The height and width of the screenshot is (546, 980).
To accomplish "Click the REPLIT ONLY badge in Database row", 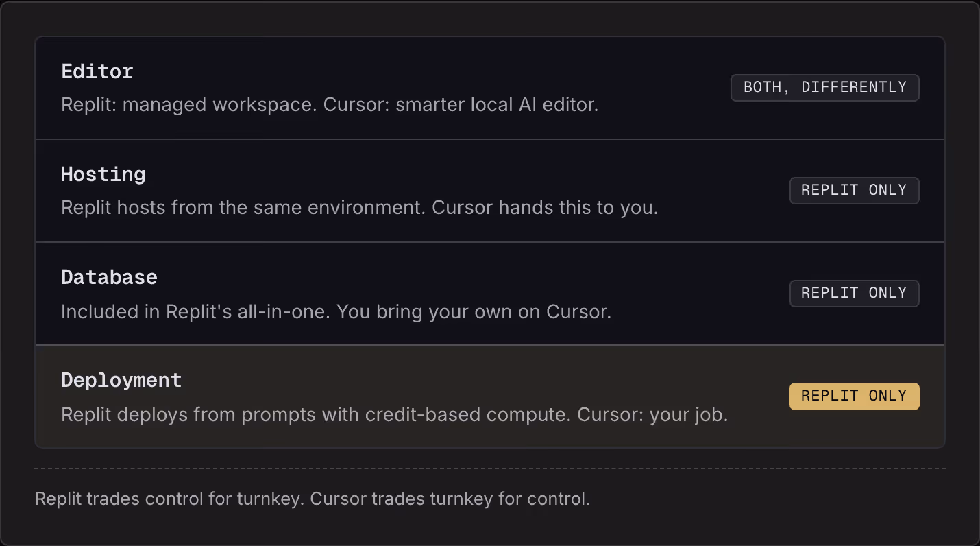I will click(x=854, y=294).
